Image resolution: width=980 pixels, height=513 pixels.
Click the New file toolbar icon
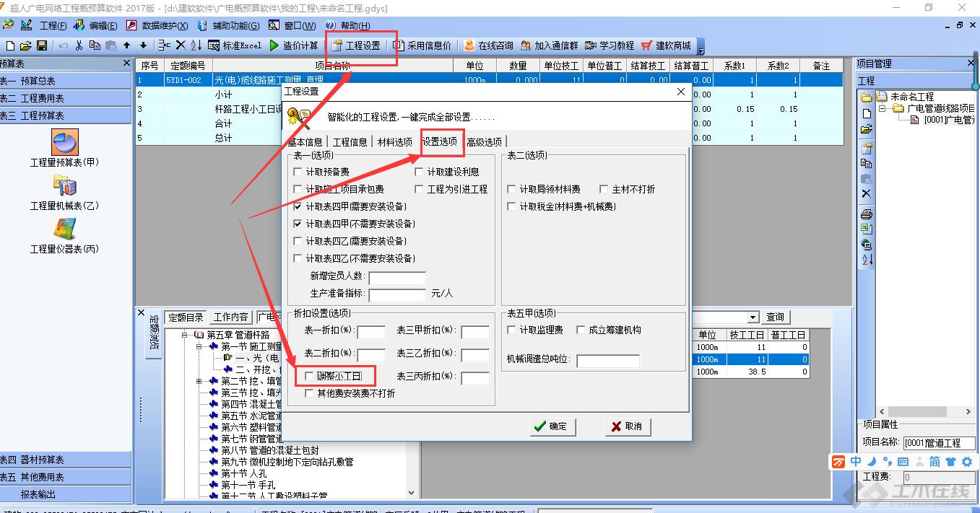9,45
